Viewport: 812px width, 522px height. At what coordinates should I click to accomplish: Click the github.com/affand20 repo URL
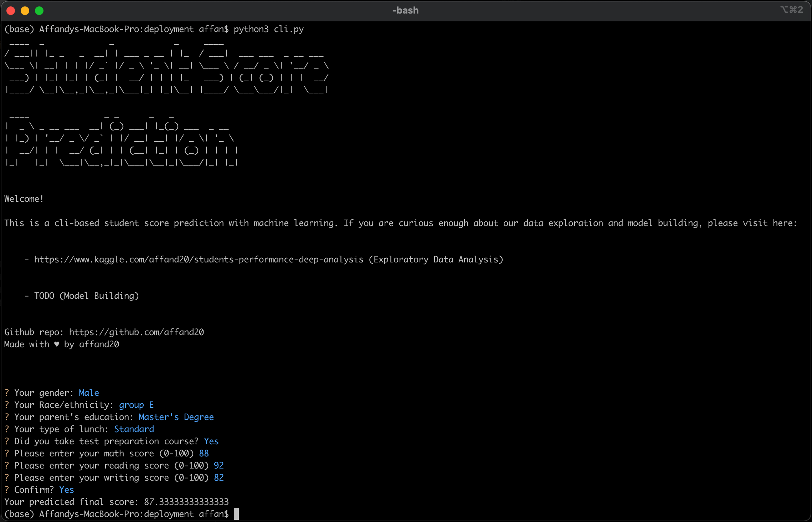[136, 332]
